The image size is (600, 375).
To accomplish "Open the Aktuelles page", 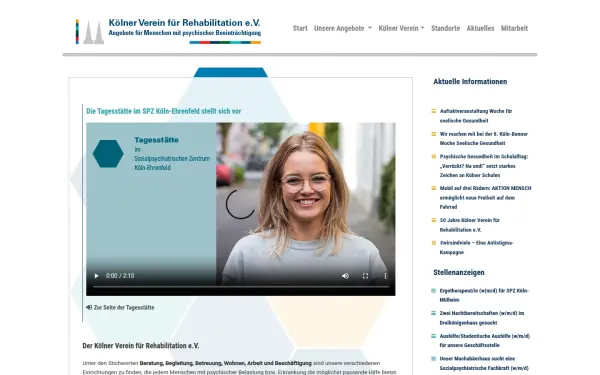I will pyautogui.click(x=480, y=28).
